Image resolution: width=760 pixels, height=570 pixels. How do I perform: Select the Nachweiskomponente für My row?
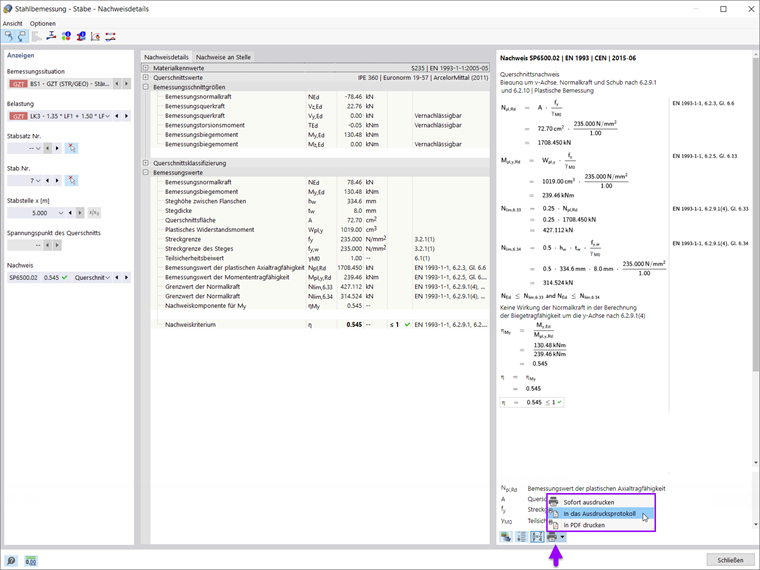pos(320,306)
